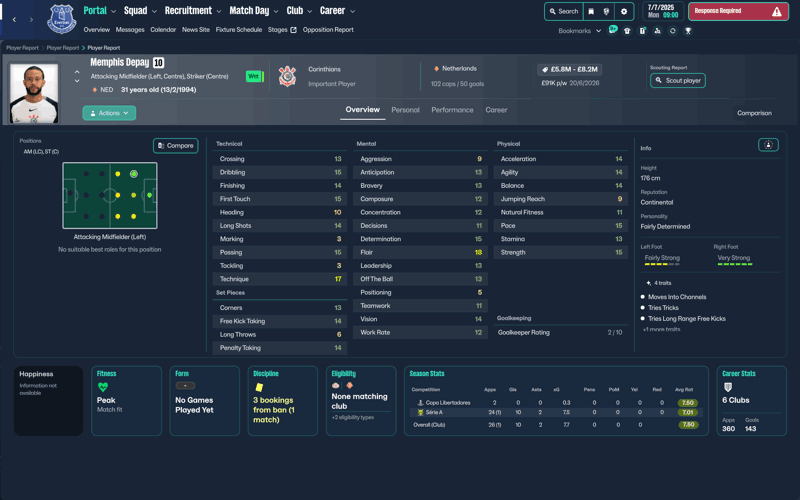Click the green heart Fitness icon
This screenshot has width=800, height=500.
click(103, 387)
